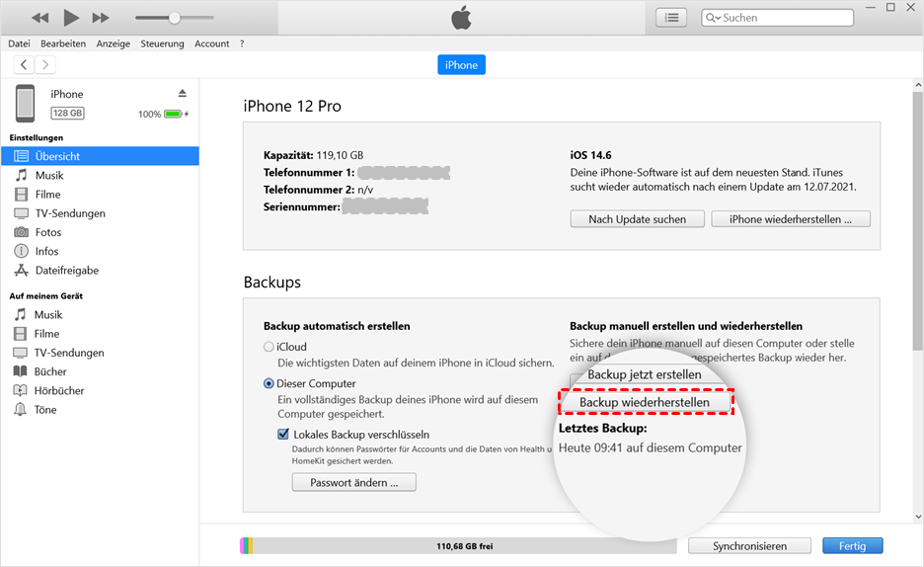This screenshot has width=924, height=567.
Task: Click the play button icon
Action: click(71, 18)
